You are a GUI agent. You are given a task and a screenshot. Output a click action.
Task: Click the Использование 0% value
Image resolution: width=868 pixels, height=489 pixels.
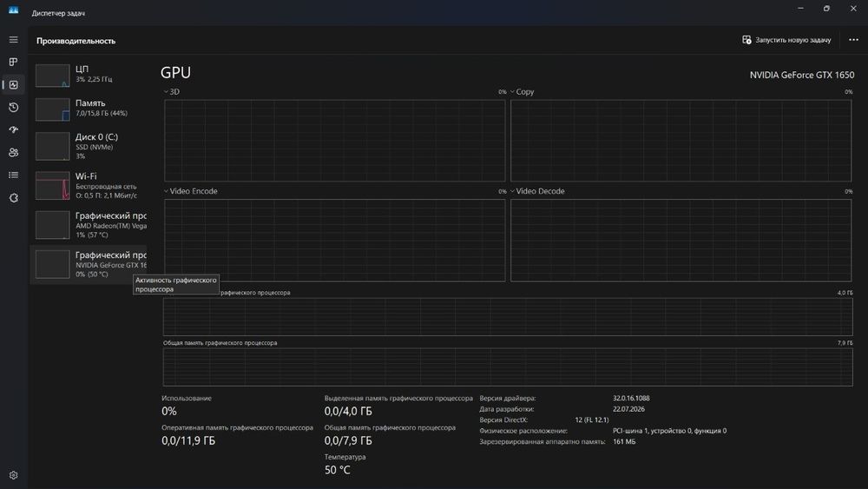click(169, 411)
